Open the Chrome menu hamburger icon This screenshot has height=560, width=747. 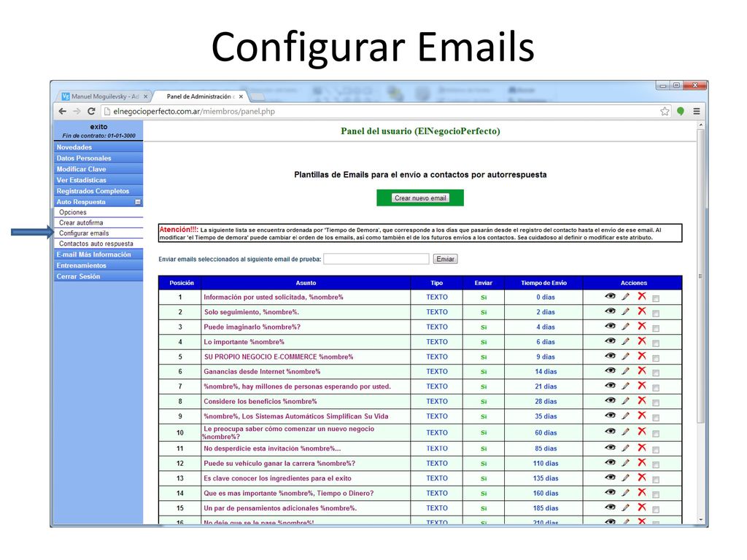697,112
